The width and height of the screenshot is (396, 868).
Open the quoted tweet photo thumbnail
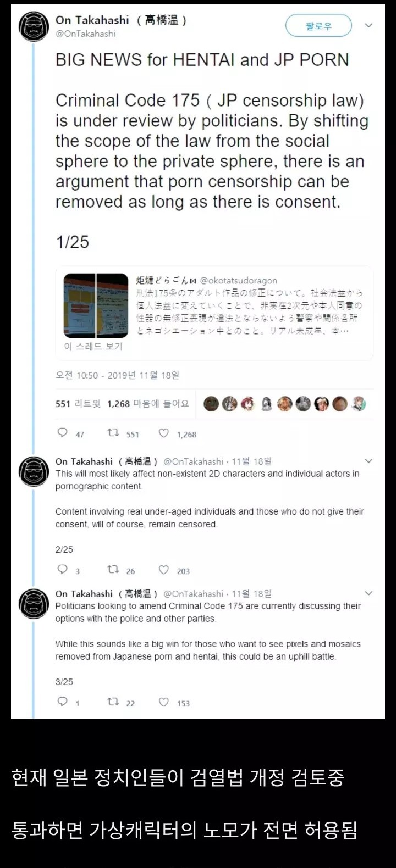tap(96, 305)
